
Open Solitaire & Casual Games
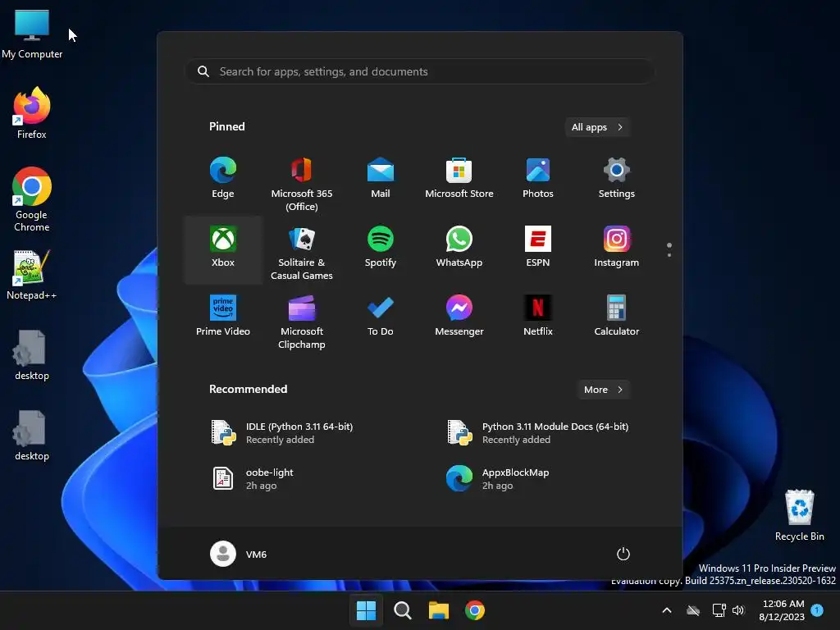pyautogui.click(x=302, y=253)
